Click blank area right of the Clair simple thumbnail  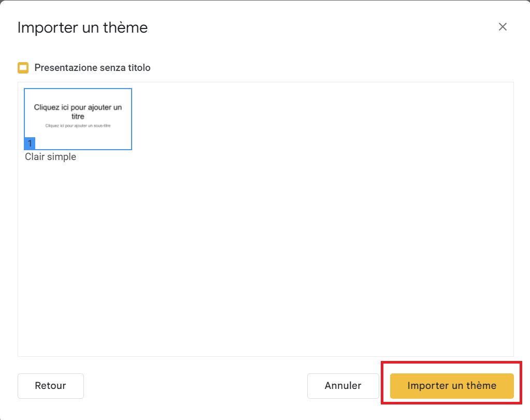coord(259,119)
